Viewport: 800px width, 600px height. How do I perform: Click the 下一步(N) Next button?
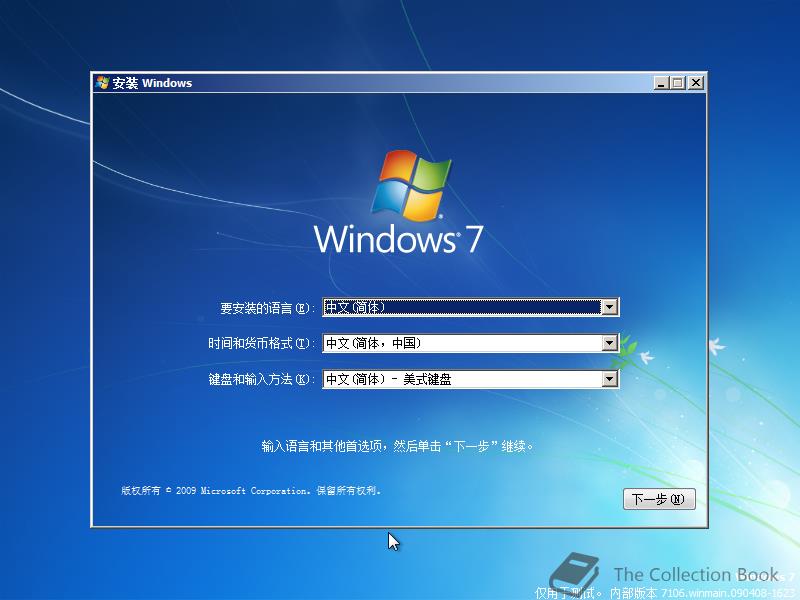[659, 499]
